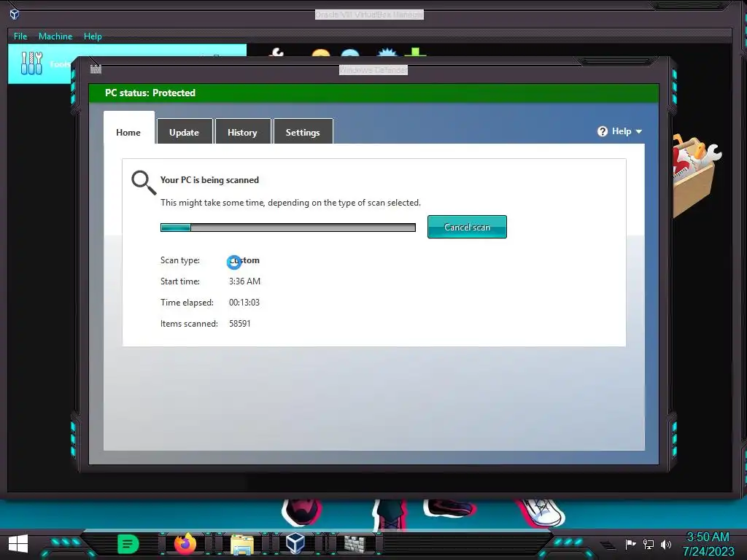Click the time elapsed value 00:13:03

[x=244, y=303]
